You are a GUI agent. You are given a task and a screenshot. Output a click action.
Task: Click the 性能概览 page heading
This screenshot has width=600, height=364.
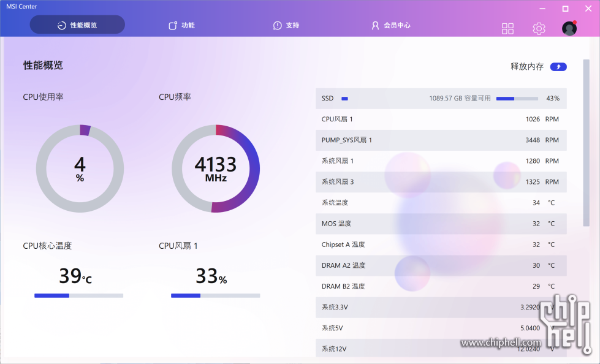[x=43, y=66]
